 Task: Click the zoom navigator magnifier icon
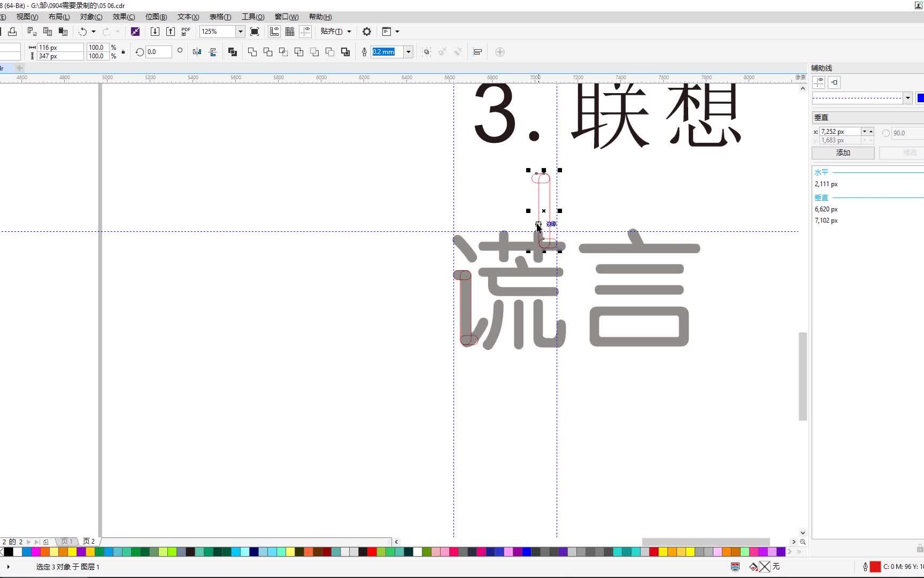tap(803, 542)
